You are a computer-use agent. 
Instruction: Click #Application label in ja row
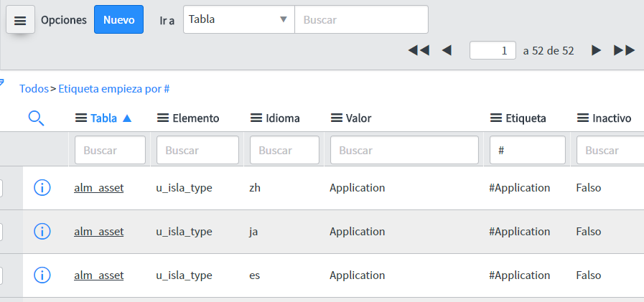520,232
